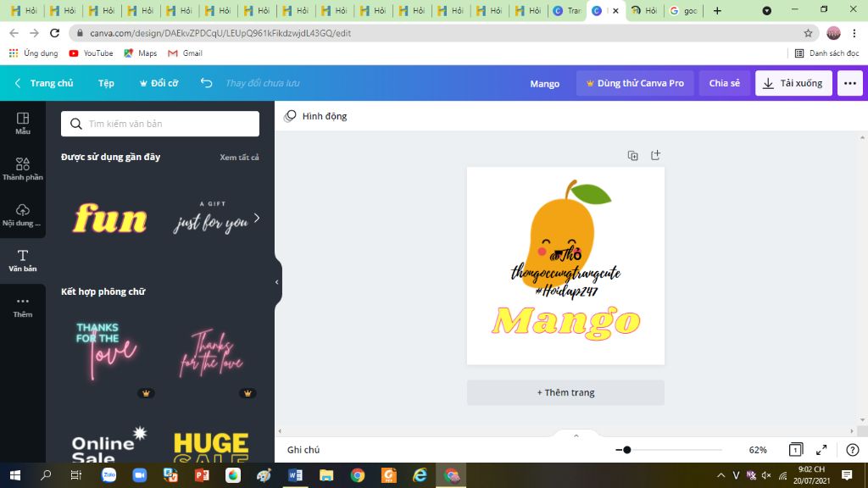Viewport: 868px width, 488px height.
Task: Open the YouTube bookmark
Action: tap(91, 53)
